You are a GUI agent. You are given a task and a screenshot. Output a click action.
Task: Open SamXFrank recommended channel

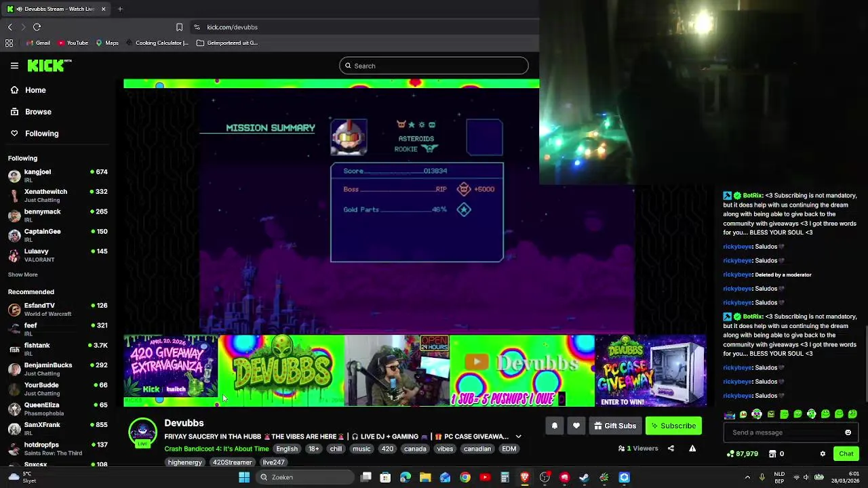click(58, 428)
